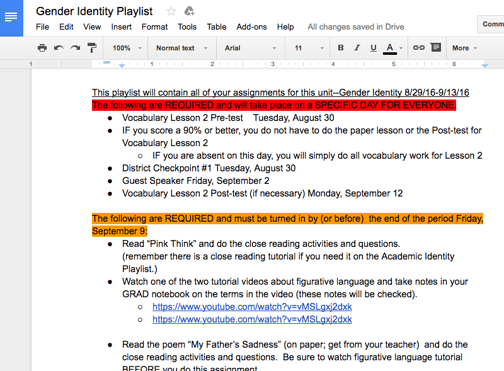Click 'All changes saved in Drive' status
The width and height of the screenshot is (504, 371).
click(x=356, y=27)
